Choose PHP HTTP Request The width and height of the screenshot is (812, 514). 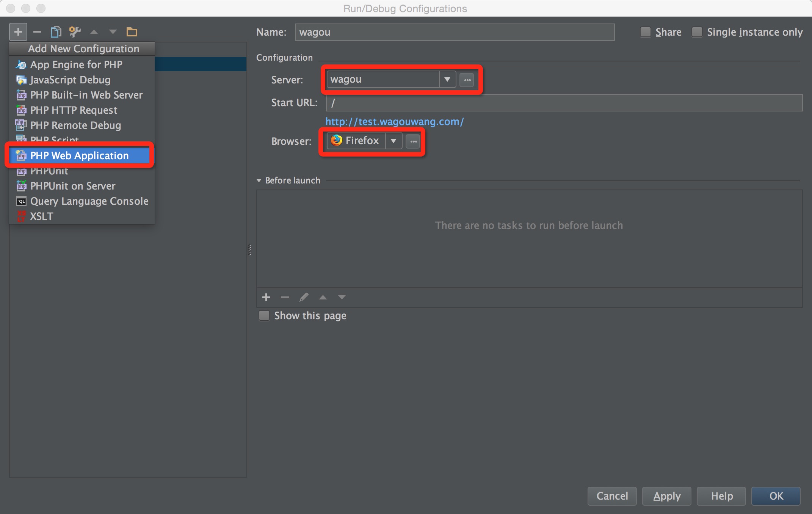tap(82, 110)
